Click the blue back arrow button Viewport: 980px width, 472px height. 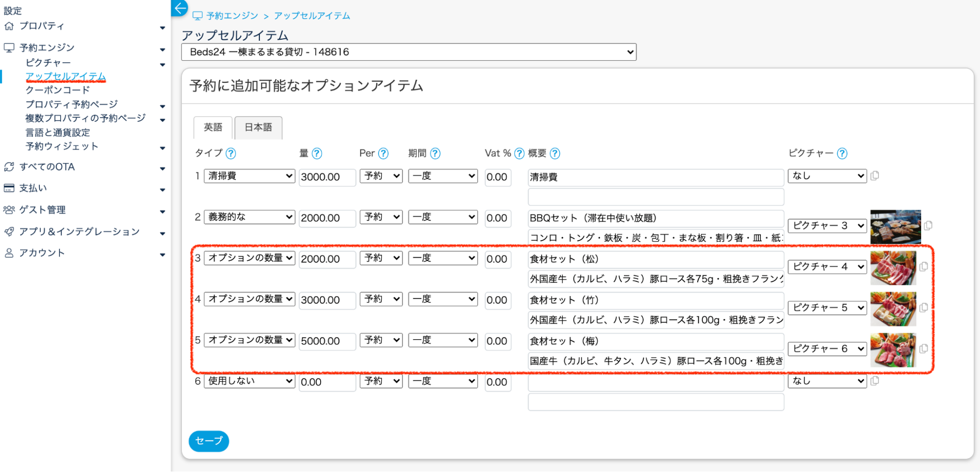tap(180, 8)
